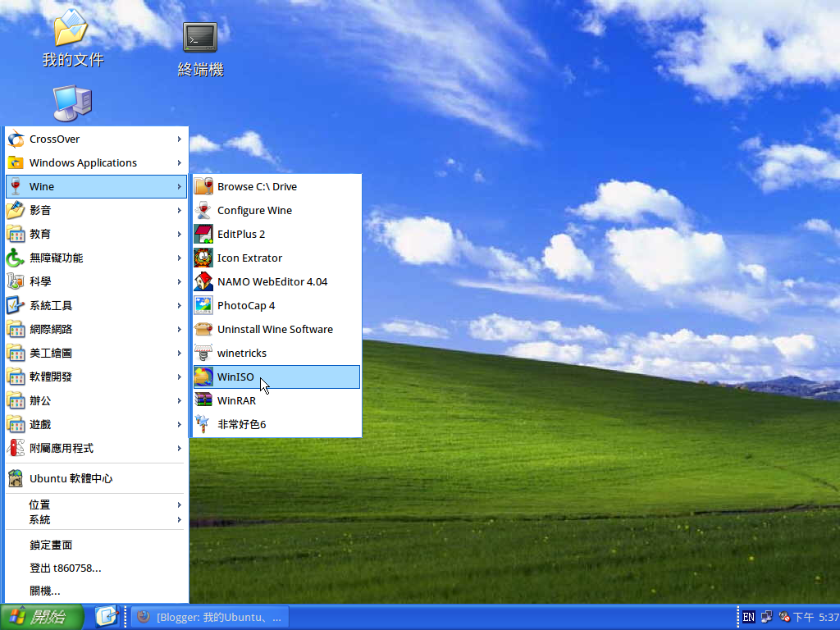This screenshot has height=630, width=840.
Task: Click the Firefox icon on the taskbar button
Action: [143, 617]
